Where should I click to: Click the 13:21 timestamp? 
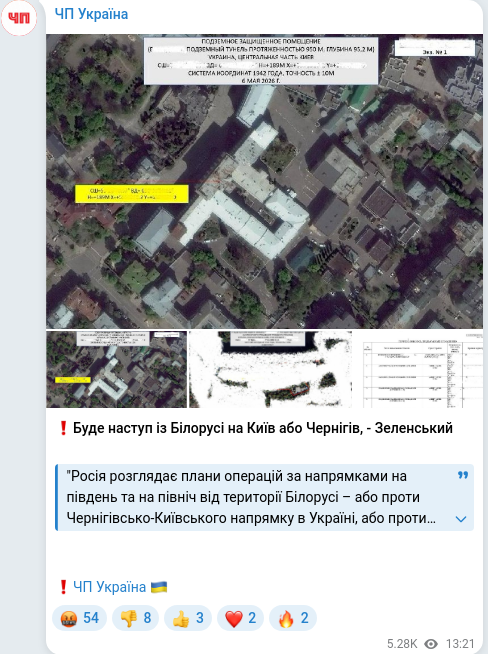pos(460,644)
